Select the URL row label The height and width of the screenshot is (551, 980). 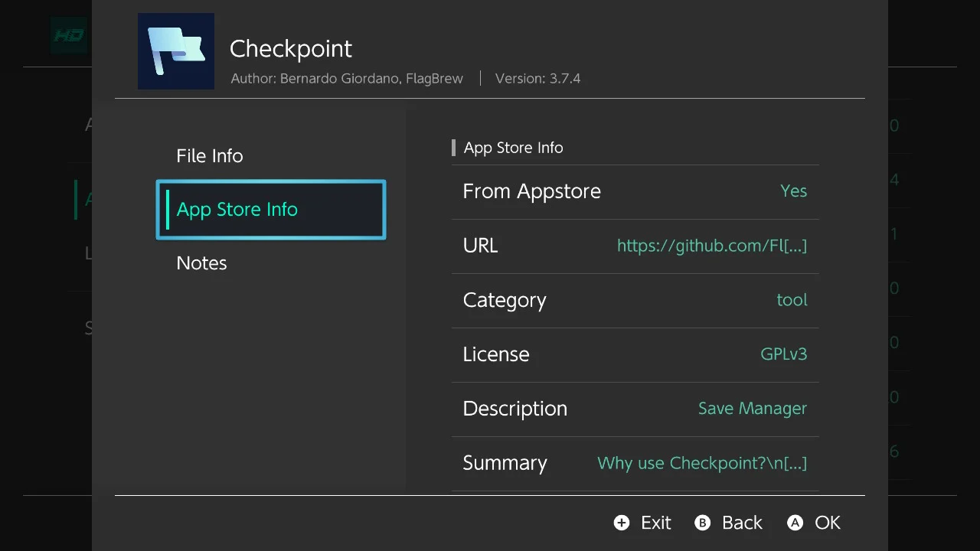pyautogui.click(x=480, y=246)
